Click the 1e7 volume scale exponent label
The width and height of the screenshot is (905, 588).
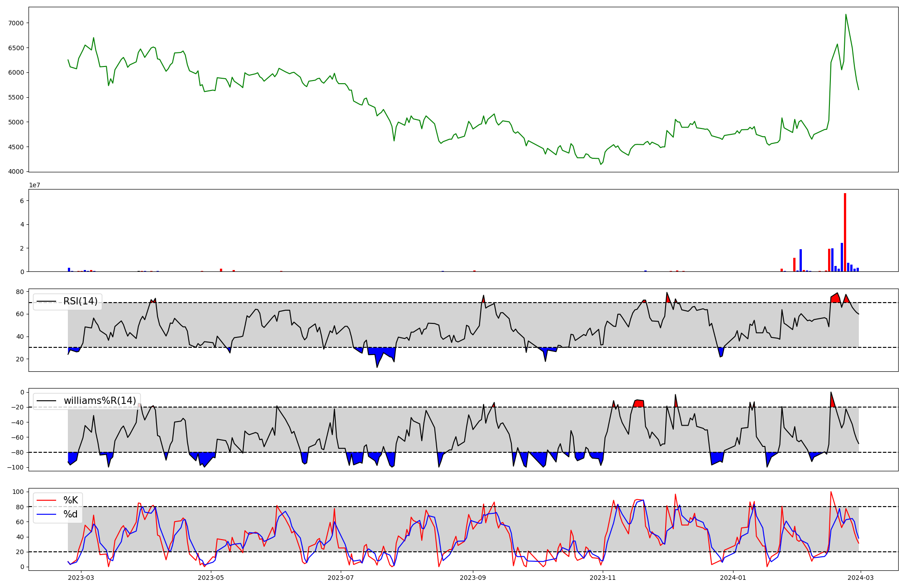tap(34, 185)
